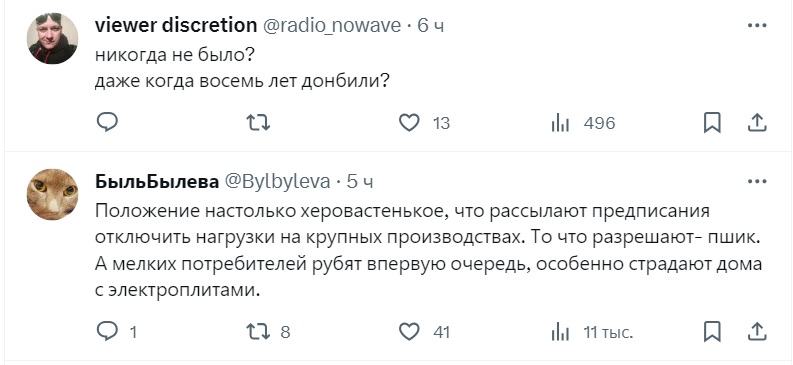Open more options for БыльБылева tweet
Viewport: 793px width, 365px height.
757,181
